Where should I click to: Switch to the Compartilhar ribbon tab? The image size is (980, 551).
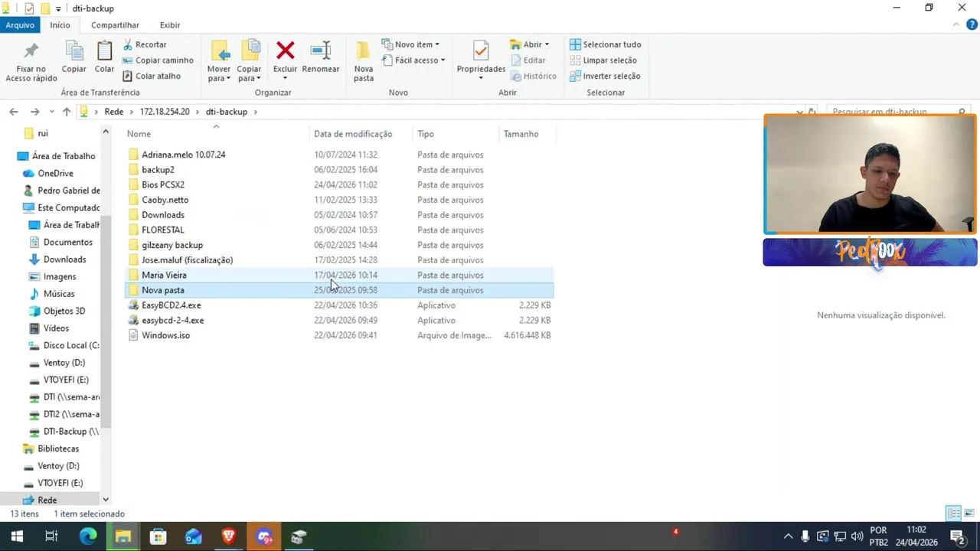click(x=115, y=25)
